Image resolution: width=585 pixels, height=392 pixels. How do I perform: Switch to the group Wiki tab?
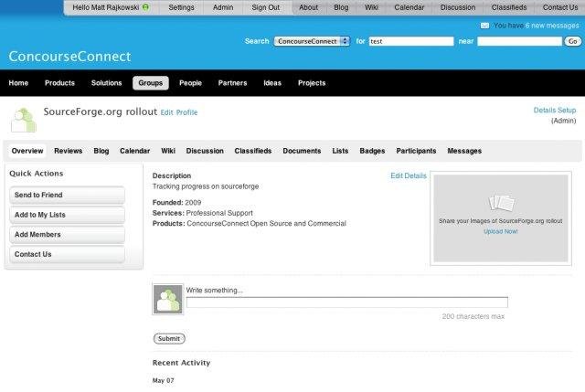pyautogui.click(x=168, y=151)
